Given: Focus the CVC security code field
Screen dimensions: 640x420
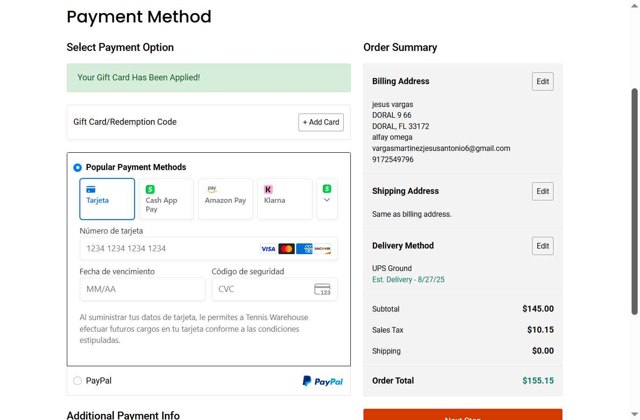Looking at the screenshot, I should 274,289.
